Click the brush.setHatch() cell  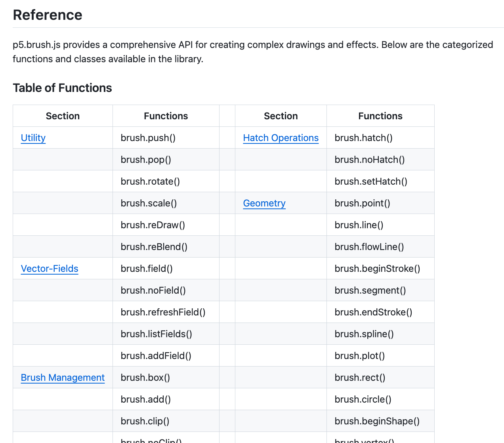pyautogui.click(x=371, y=181)
